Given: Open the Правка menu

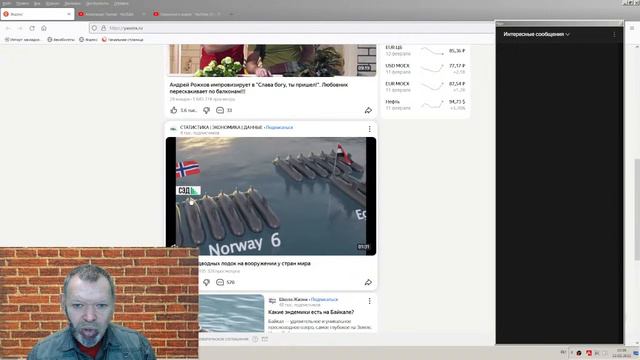Looking at the screenshot, I should coord(22,3).
